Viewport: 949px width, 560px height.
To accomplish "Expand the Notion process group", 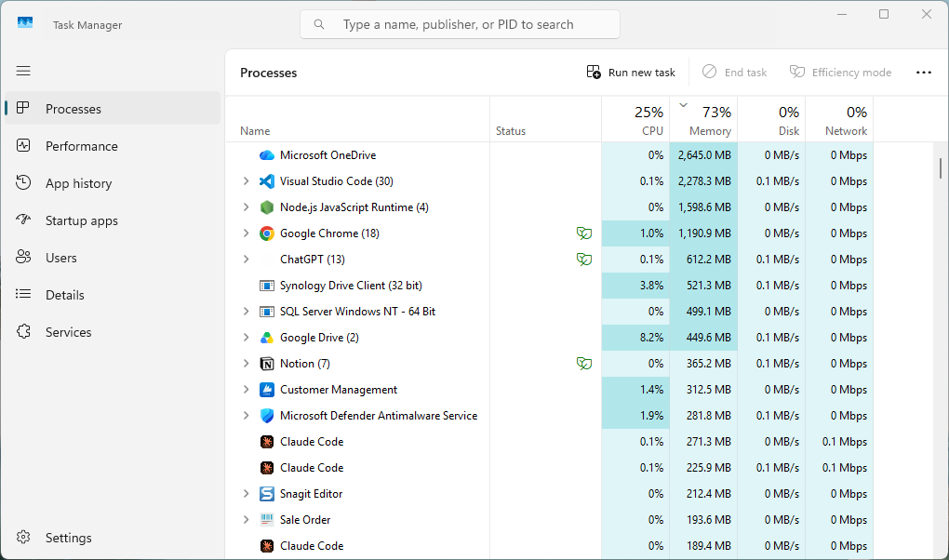I will (x=246, y=363).
